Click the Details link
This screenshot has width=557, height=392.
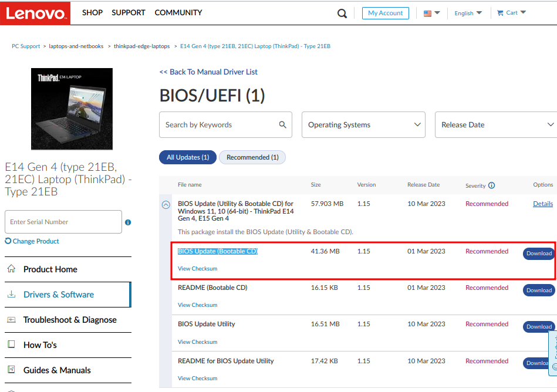point(543,204)
